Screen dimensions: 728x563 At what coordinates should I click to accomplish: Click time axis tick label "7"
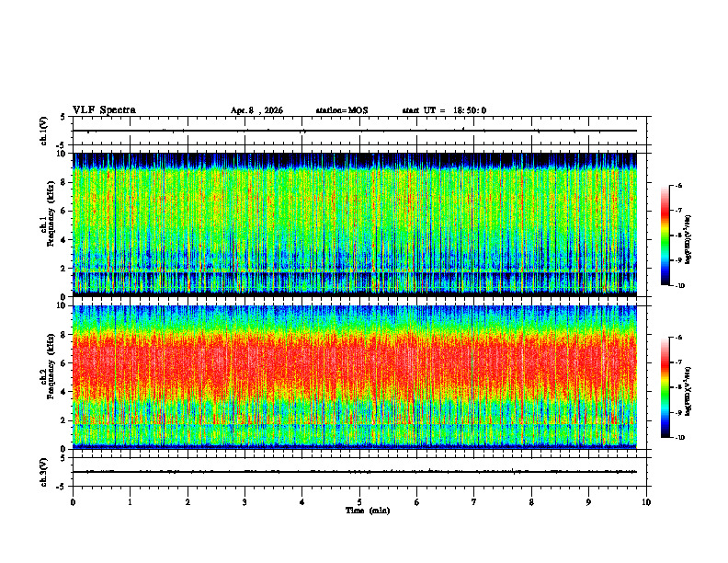[x=474, y=502]
